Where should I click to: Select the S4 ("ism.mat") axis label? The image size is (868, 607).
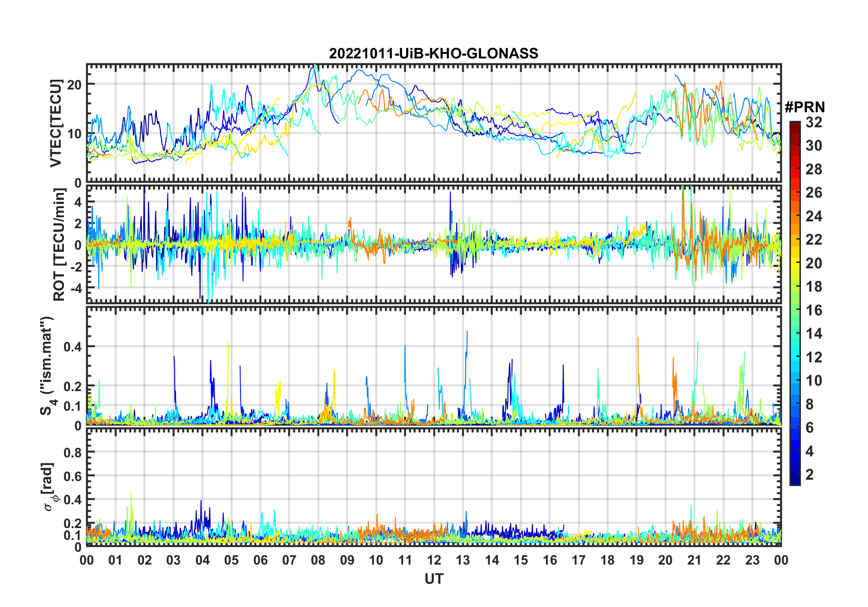(x=47, y=366)
